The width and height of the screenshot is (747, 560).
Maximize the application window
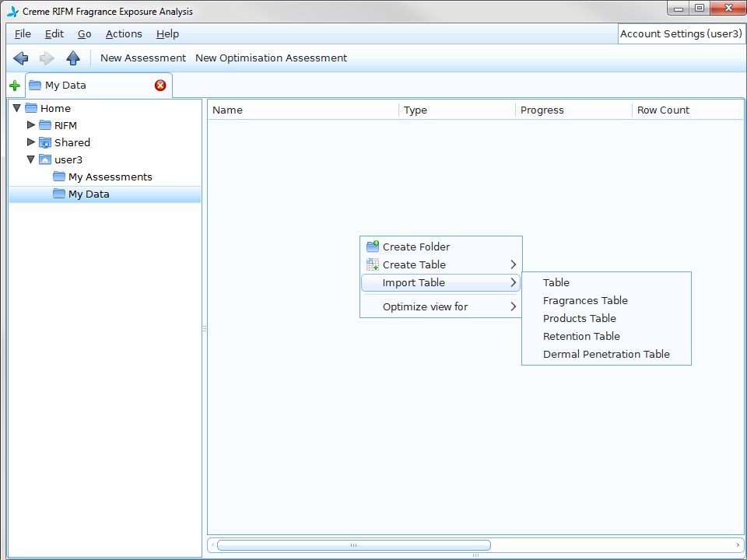click(700, 9)
